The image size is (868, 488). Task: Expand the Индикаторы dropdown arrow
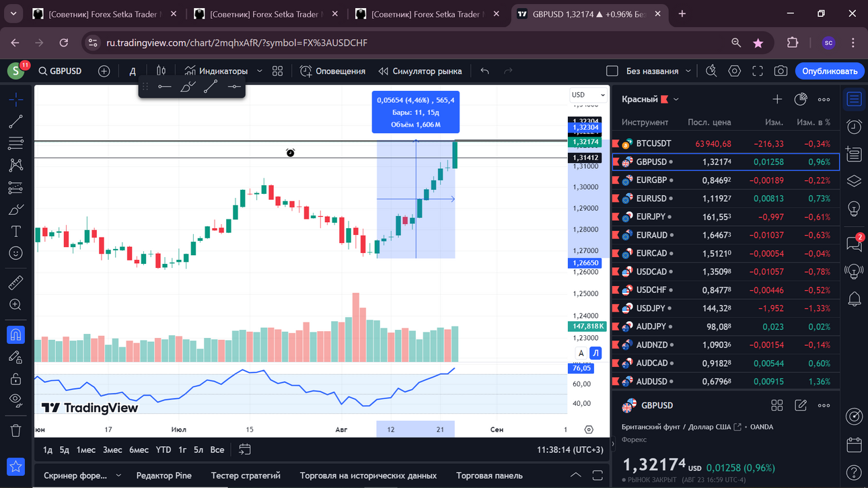pos(259,71)
